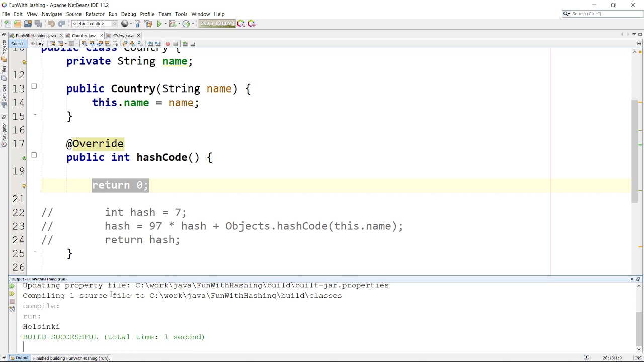644x362 pixels.
Task: Click the Re-run icon in Output panel
Action: point(12,286)
